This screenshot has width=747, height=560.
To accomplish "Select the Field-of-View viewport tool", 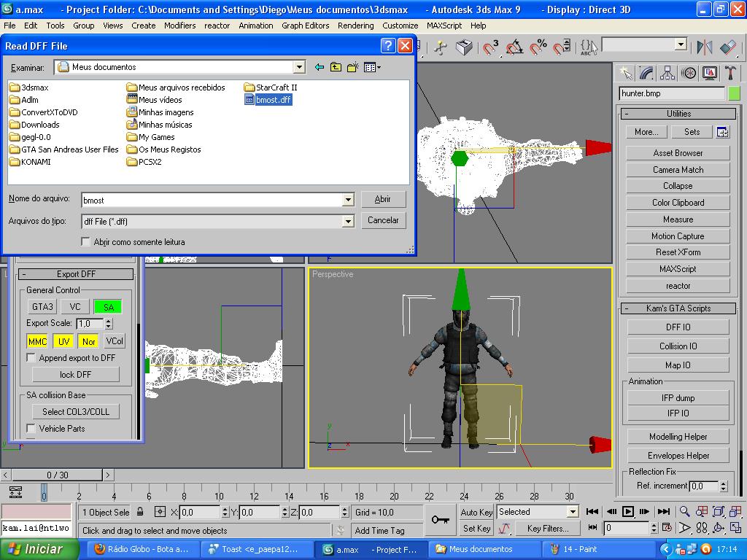I will 684,528.
